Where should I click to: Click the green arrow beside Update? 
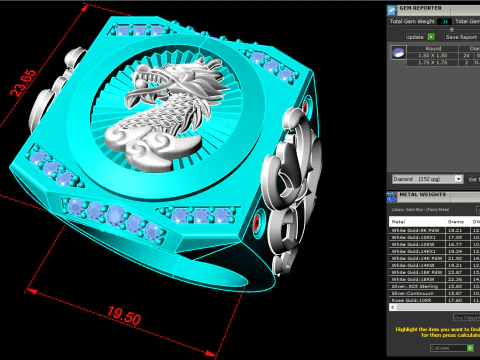[431, 37]
